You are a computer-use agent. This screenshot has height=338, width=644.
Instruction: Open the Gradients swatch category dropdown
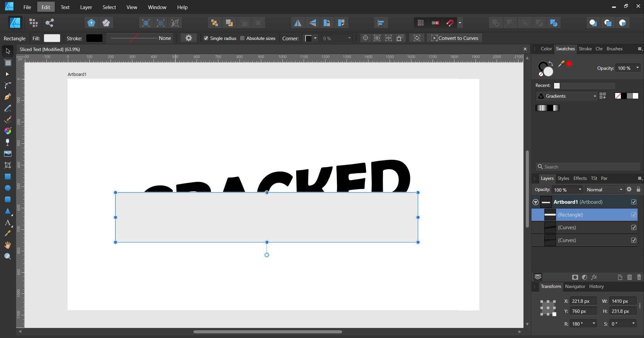click(594, 96)
